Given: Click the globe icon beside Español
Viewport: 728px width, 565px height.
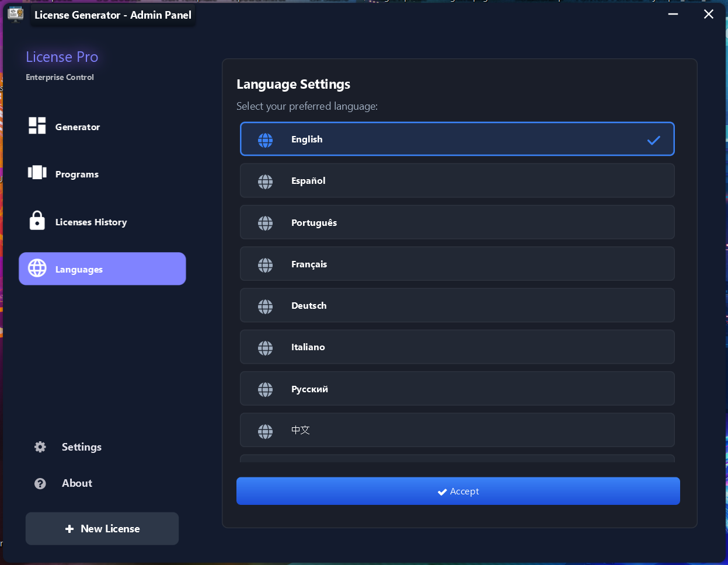Looking at the screenshot, I should coord(266,182).
